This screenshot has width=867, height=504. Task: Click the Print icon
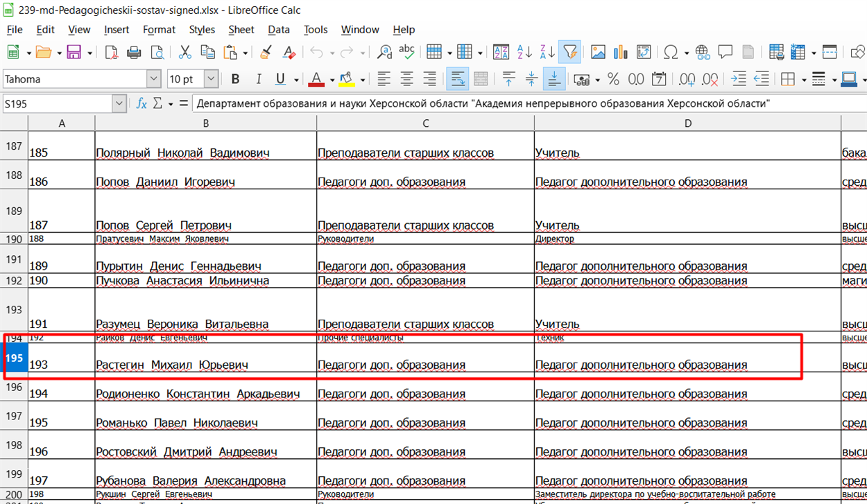coord(134,52)
